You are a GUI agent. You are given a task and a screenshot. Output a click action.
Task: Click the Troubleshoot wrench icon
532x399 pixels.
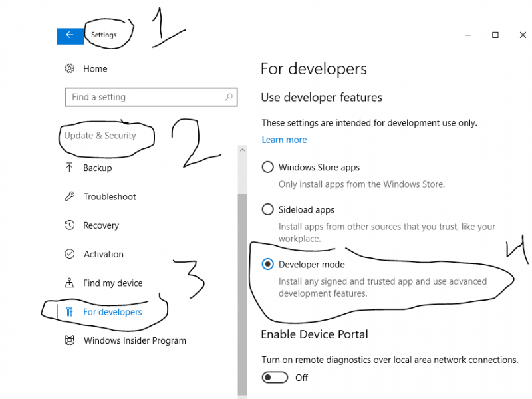[x=69, y=197]
